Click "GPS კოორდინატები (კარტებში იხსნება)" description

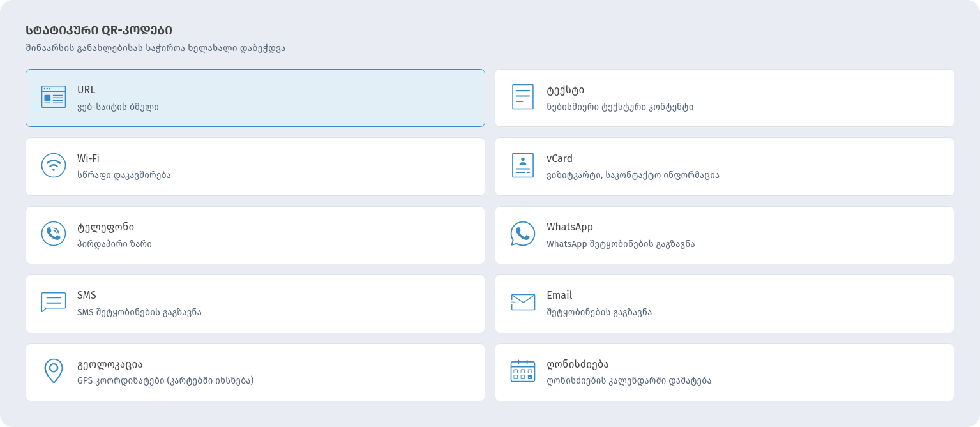(165, 380)
